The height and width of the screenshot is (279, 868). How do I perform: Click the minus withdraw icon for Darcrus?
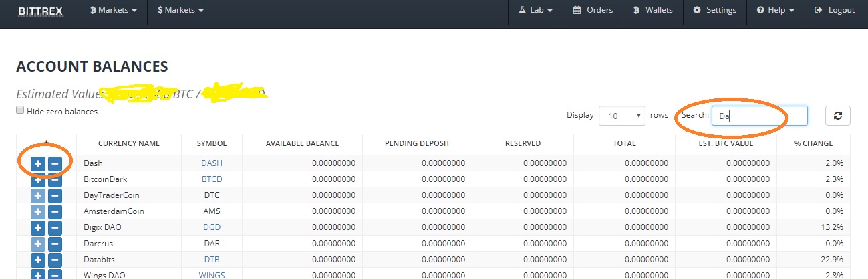point(55,243)
